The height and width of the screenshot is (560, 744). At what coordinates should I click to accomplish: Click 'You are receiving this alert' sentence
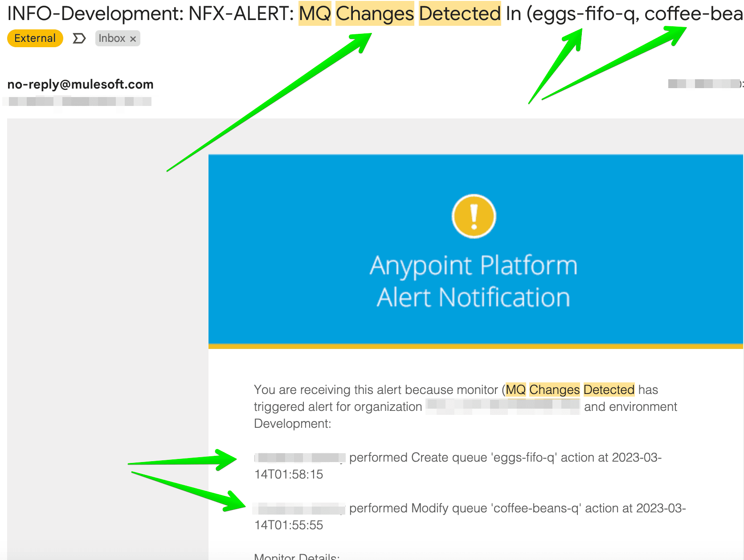[x=466, y=406]
